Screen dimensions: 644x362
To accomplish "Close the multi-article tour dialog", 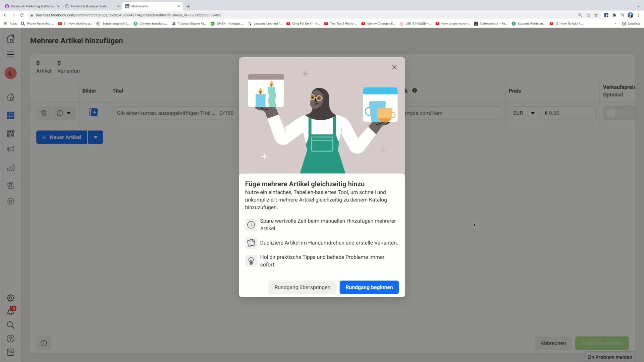I will (394, 67).
